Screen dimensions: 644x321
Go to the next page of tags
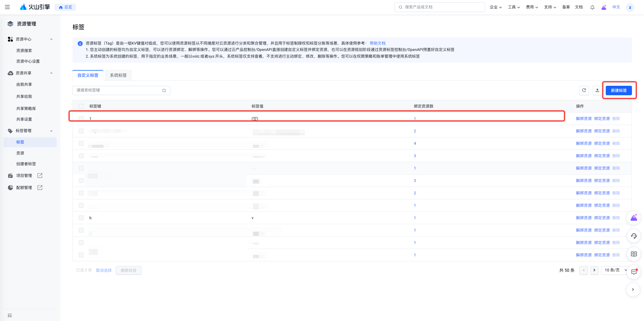594,270
